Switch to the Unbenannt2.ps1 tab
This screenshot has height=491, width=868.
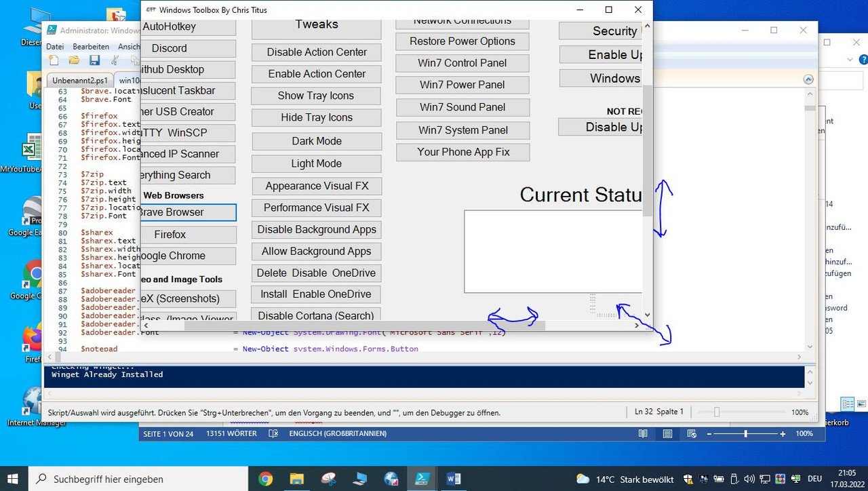point(79,79)
